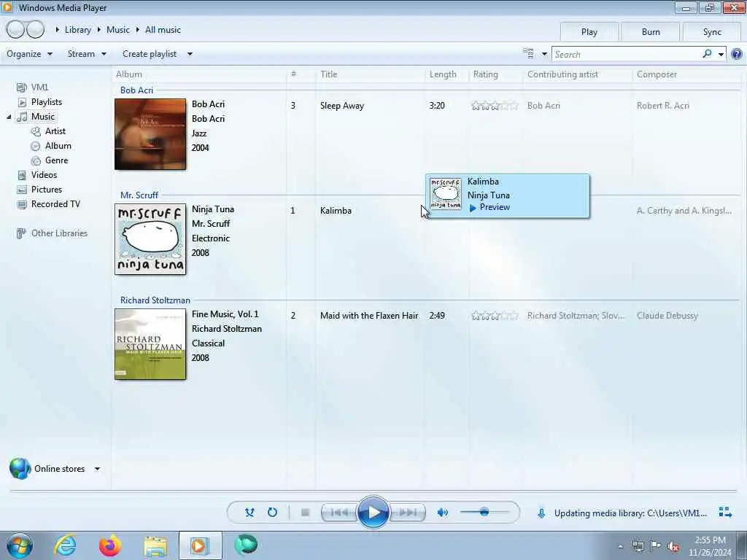
Task: Skip to the previous track
Action: pyautogui.click(x=339, y=513)
